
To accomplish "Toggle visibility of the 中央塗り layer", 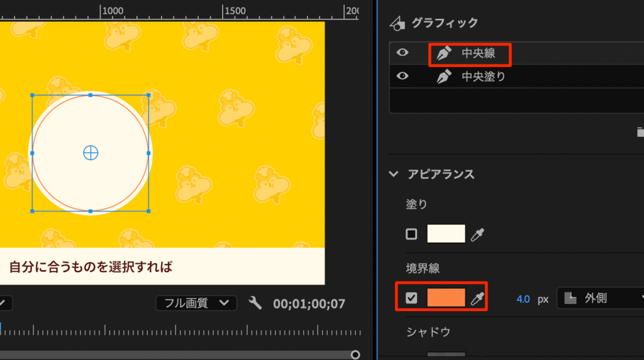I will point(402,77).
